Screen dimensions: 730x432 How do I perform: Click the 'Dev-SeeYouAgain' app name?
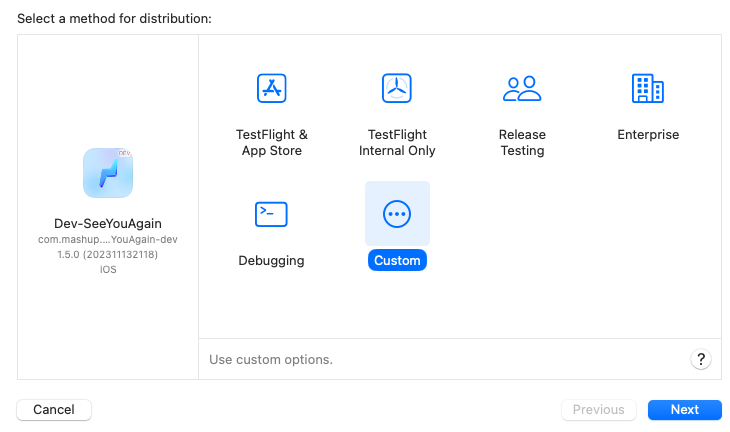(108, 223)
